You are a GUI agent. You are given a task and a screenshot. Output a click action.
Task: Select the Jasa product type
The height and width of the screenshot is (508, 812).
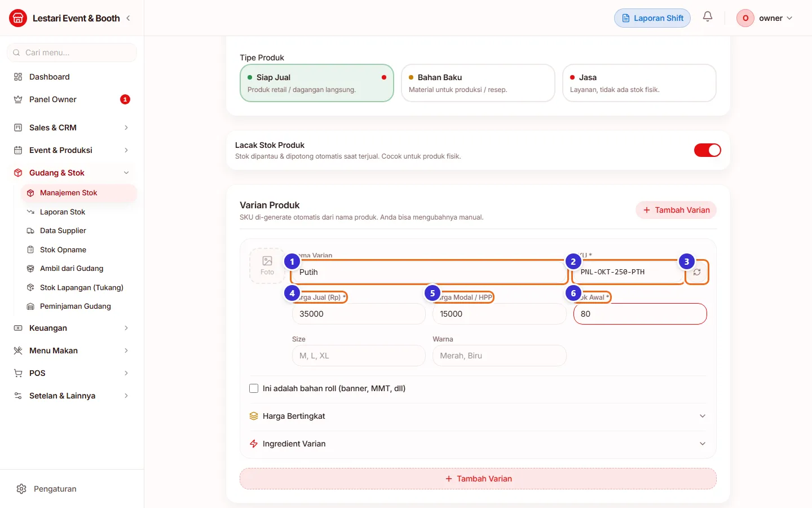point(639,83)
